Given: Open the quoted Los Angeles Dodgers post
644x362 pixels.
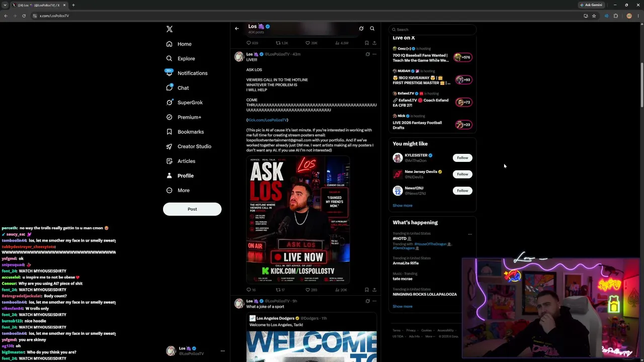Looking at the screenshot, I should [311, 337].
